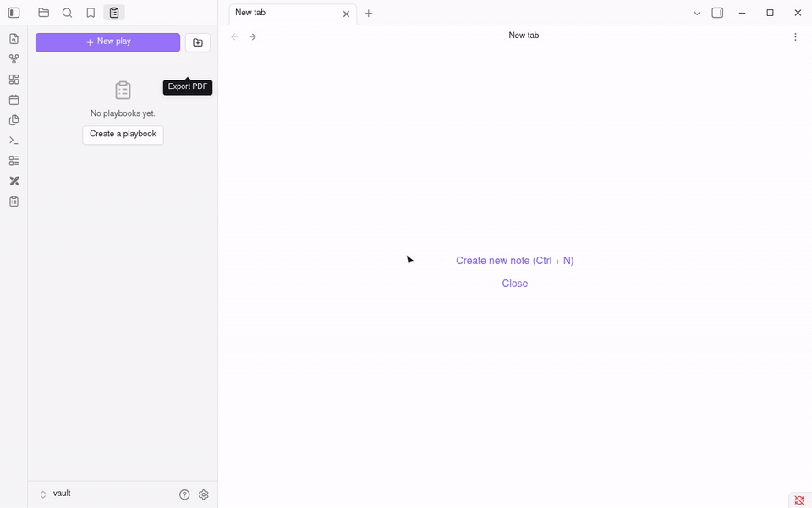
Task: Close the New tab tab
Action: click(x=347, y=14)
